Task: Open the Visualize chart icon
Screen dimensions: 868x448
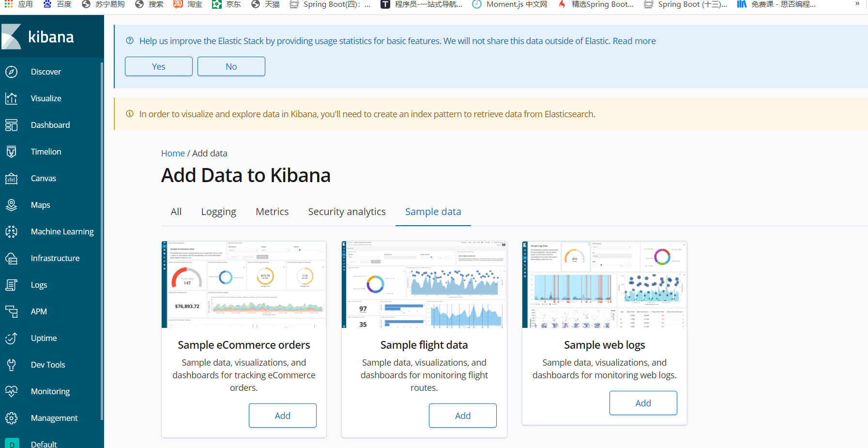Action: point(12,98)
